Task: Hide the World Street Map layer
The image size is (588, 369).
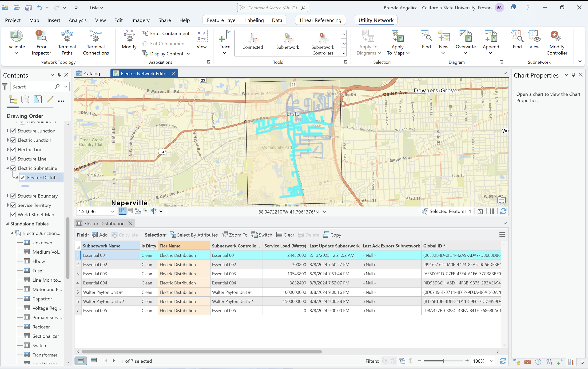Action: click(13, 214)
